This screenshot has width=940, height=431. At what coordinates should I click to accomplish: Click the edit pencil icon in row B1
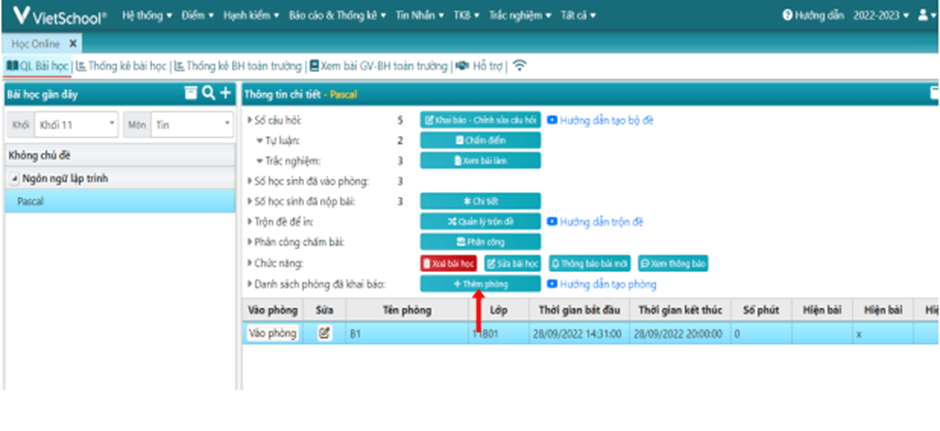pos(324,334)
